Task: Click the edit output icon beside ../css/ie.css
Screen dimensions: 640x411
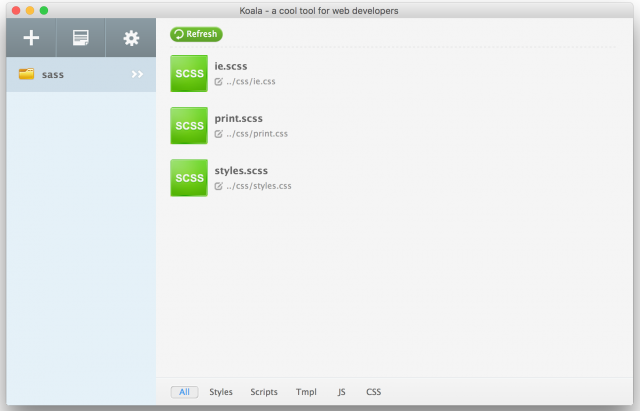Action: [219, 81]
